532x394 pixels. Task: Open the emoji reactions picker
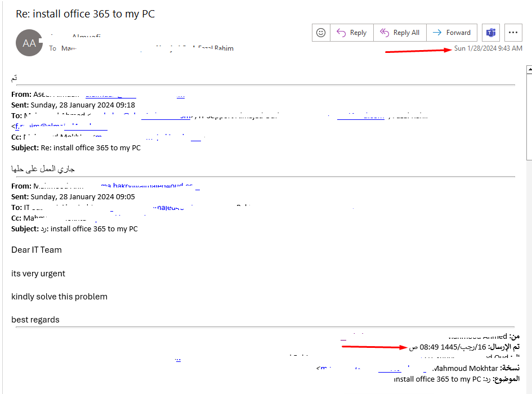(x=320, y=32)
